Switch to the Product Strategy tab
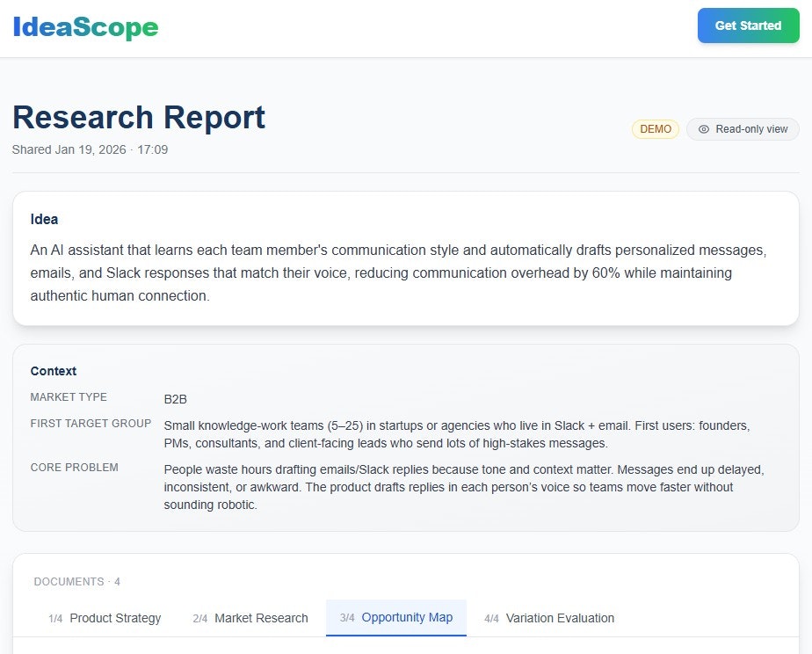 115,618
